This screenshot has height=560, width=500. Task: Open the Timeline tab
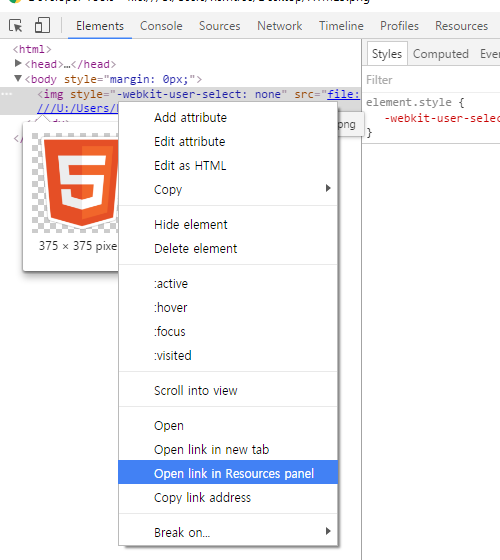pyautogui.click(x=341, y=26)
